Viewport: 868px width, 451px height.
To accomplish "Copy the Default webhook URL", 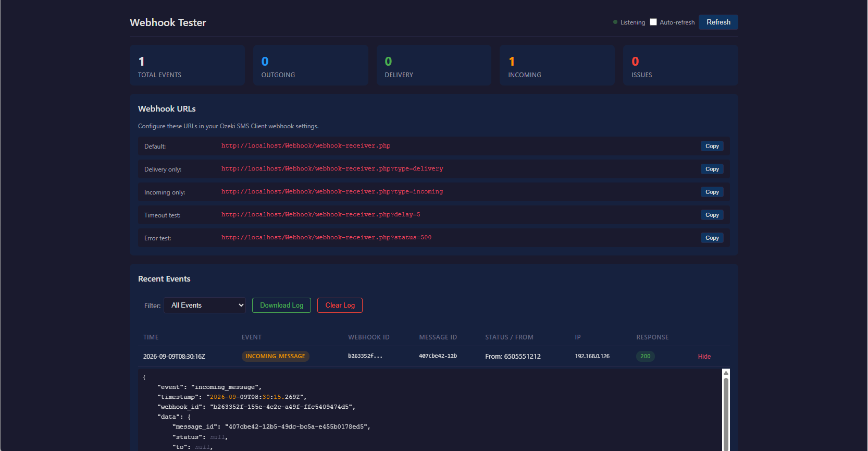I will 712,146.
